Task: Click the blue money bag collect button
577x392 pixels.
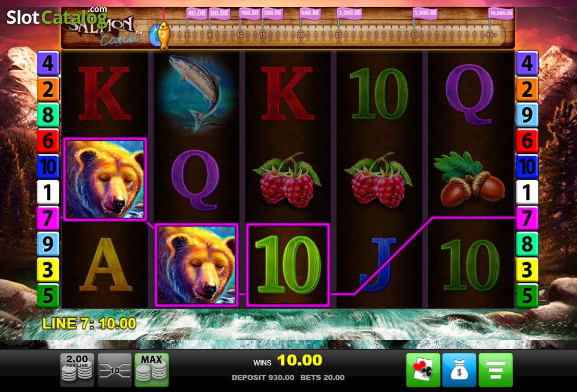Action: point(459,370)
